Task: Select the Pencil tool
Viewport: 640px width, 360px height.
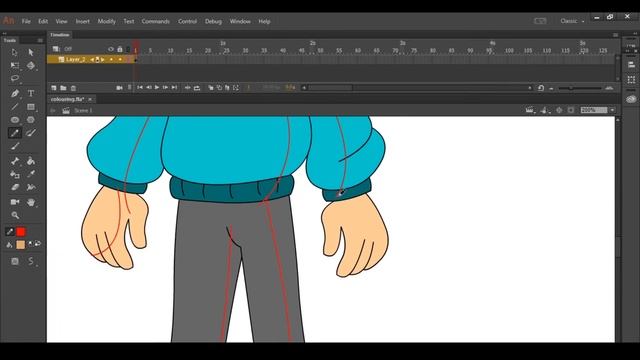Action: pos(15,133)
